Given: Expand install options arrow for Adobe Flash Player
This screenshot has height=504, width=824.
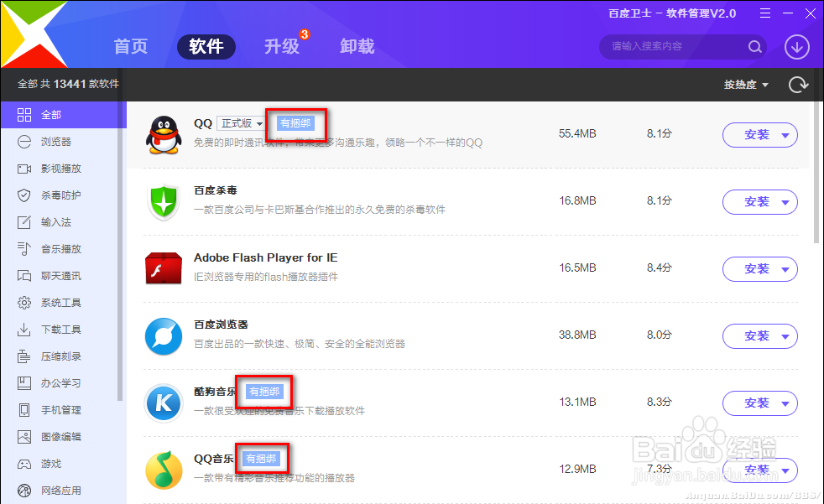Looking at the screenshot, I should pos(785,270).
